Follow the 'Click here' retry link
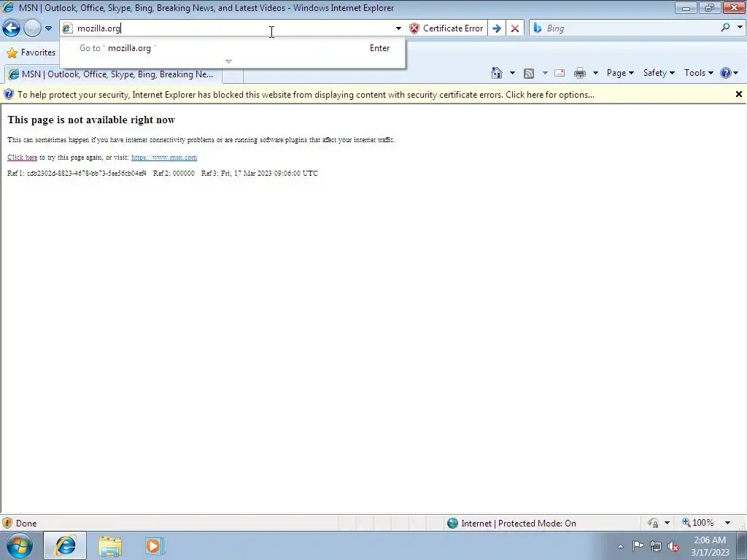The height and width of the screenshot is (560, 747). (23, 157)
